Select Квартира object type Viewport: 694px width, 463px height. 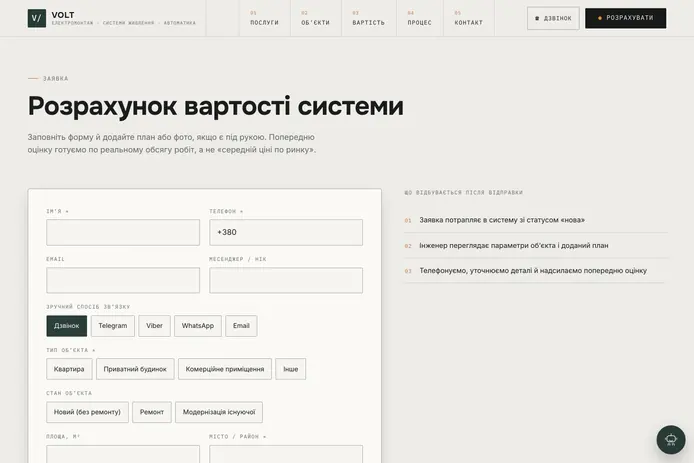click(x=69, y=369)
